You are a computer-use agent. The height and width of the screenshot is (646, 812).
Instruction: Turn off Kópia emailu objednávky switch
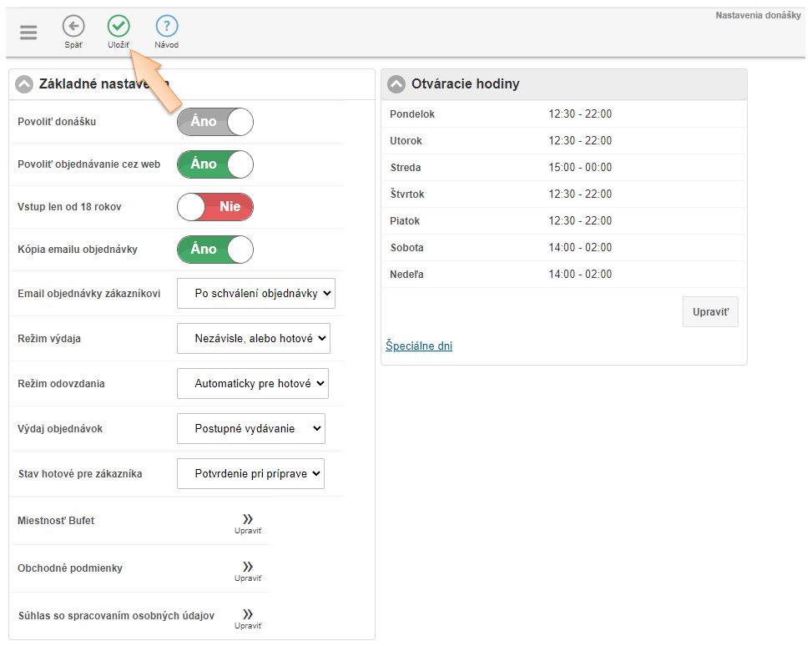click(214, 250)
